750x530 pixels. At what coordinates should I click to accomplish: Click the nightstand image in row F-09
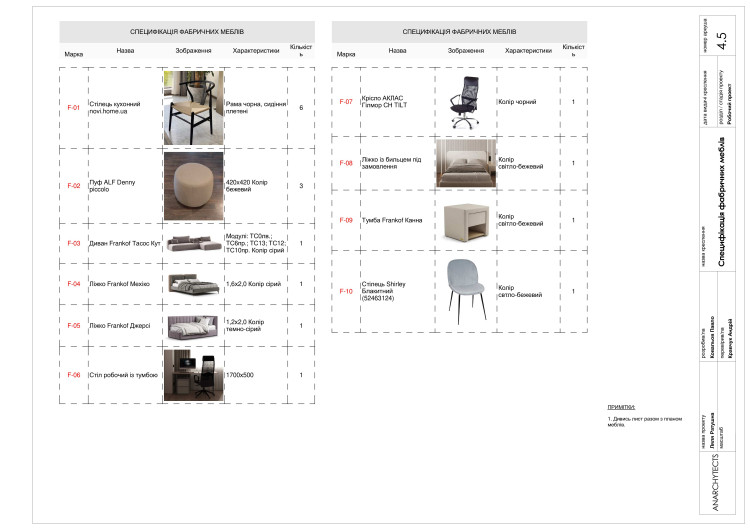466,221
